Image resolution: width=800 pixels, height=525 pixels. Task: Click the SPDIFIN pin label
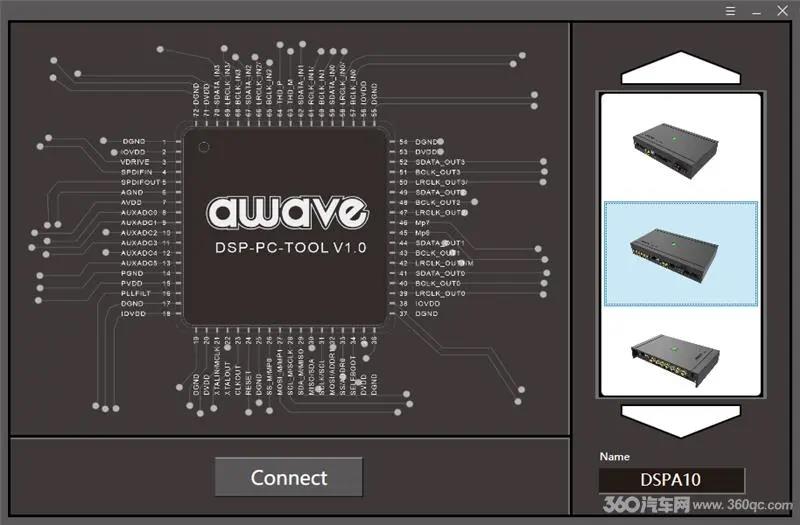click(x=136, y=172)
